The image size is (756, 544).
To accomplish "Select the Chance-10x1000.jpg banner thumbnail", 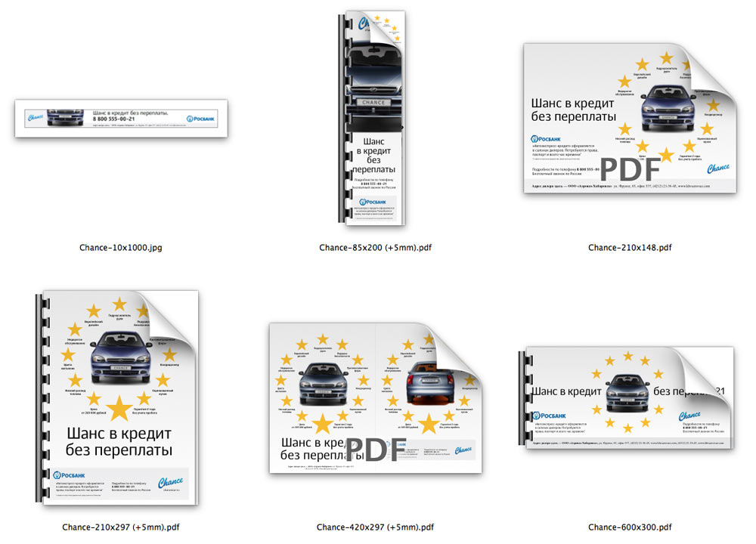I will pos(121,117).
